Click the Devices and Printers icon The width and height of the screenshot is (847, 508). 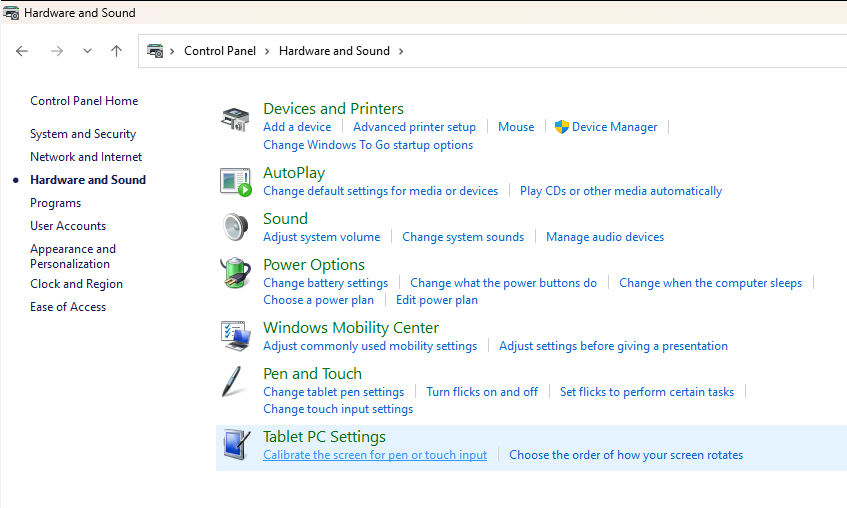point(234,119)
